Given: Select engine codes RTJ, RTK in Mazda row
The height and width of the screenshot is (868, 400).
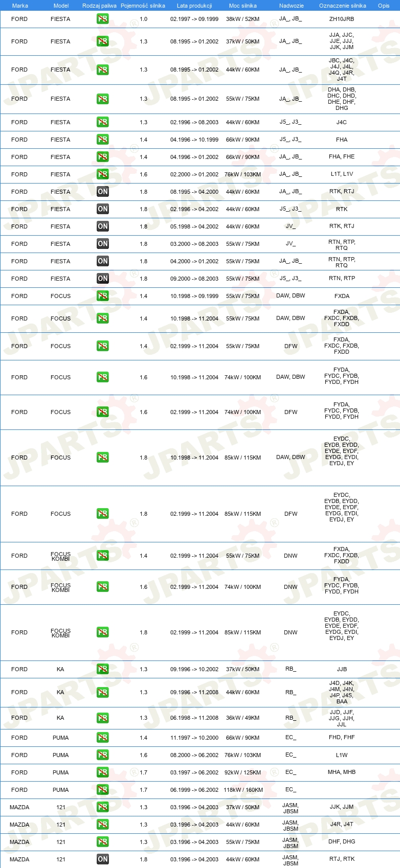Looking at the screenshot, I should [342, 859].
